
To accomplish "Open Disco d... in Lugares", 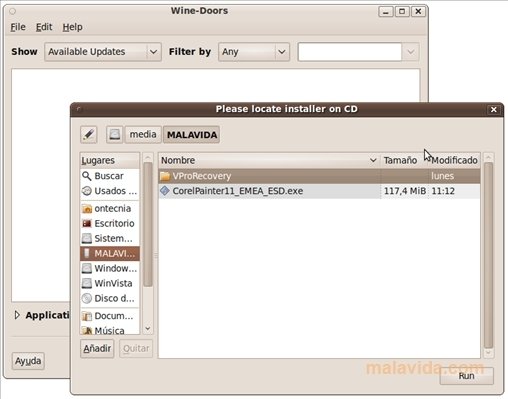I will pyautogui.click(x=110, y=298).
